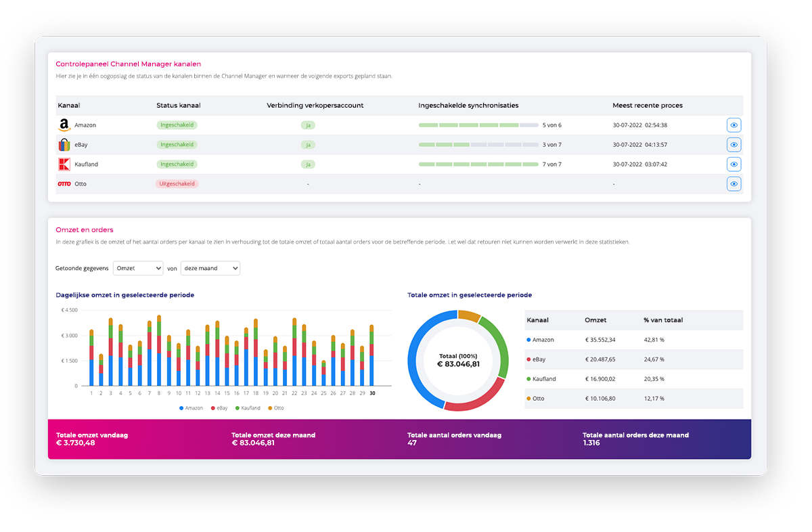Click the Ja connection badge for Kaufland
This screenshot has width=812, height=532.
pos(308,164)
